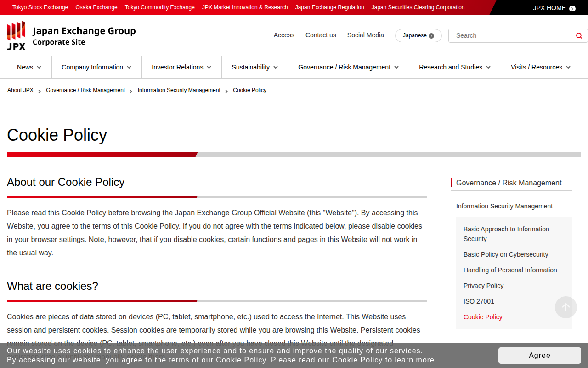588x368 pixels.
Task: Click Governance / Risk Management breadcrumb
Action: pyautogui.click(x=85, y=90)
